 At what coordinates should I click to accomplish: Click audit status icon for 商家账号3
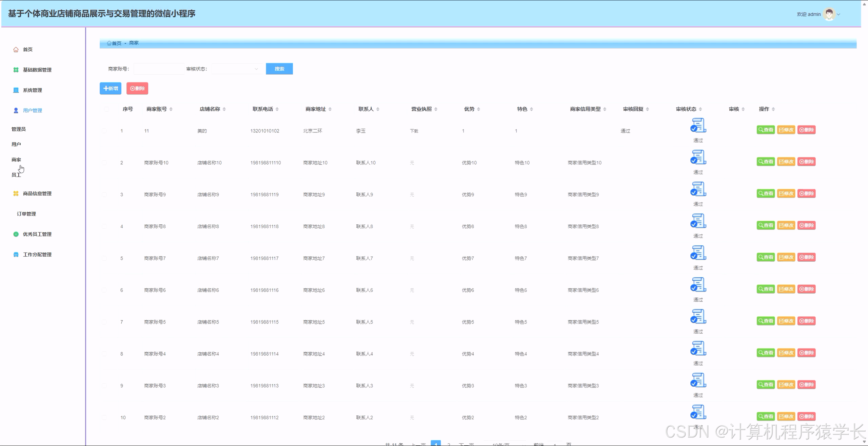point(698,380)
